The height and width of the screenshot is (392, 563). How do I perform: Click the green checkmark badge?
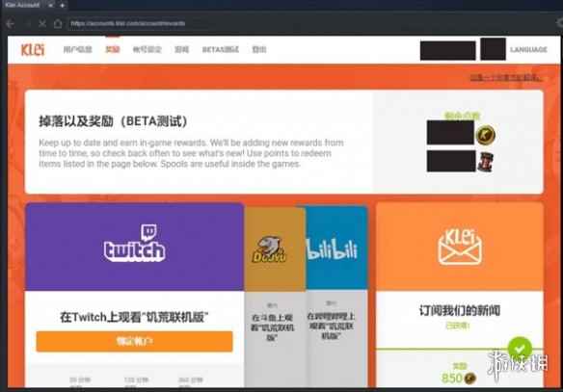coord(520,348)
